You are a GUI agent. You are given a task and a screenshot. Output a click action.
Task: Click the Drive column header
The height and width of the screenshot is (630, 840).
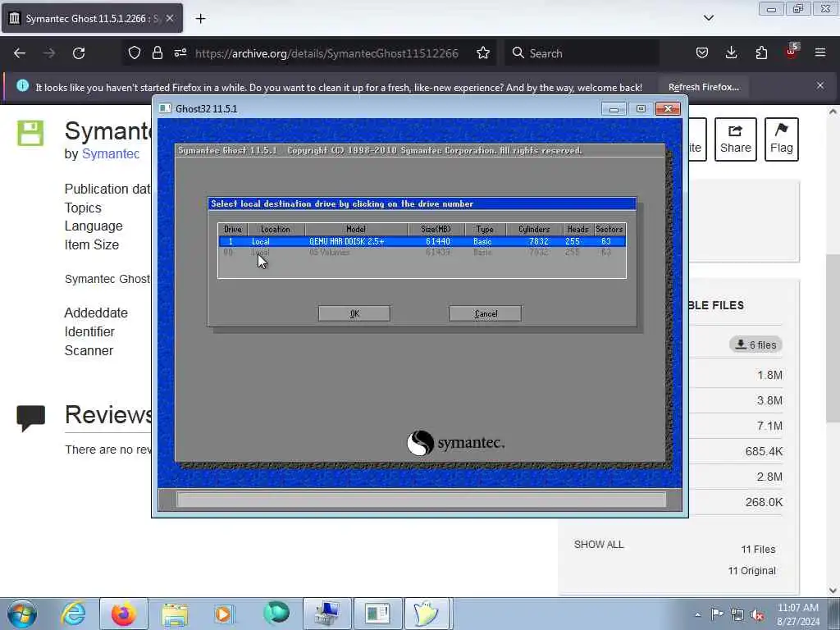coord(233,230)
